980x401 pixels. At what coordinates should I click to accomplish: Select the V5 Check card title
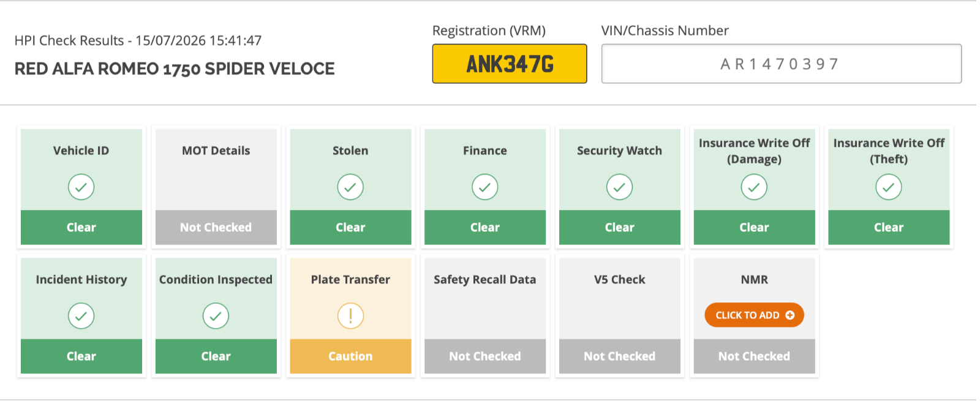(x=619, y=280)
